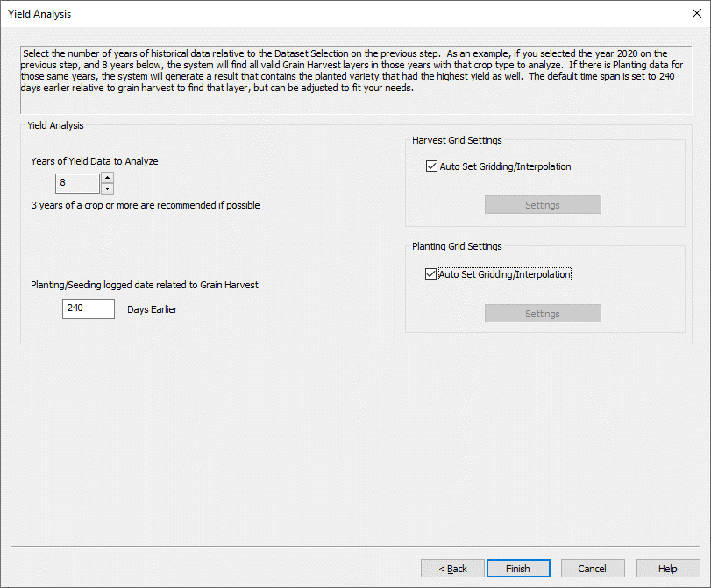Click the 'Harvest Grid Settings' group title
This screenshot has height=588, width=711.
point(457,140)
